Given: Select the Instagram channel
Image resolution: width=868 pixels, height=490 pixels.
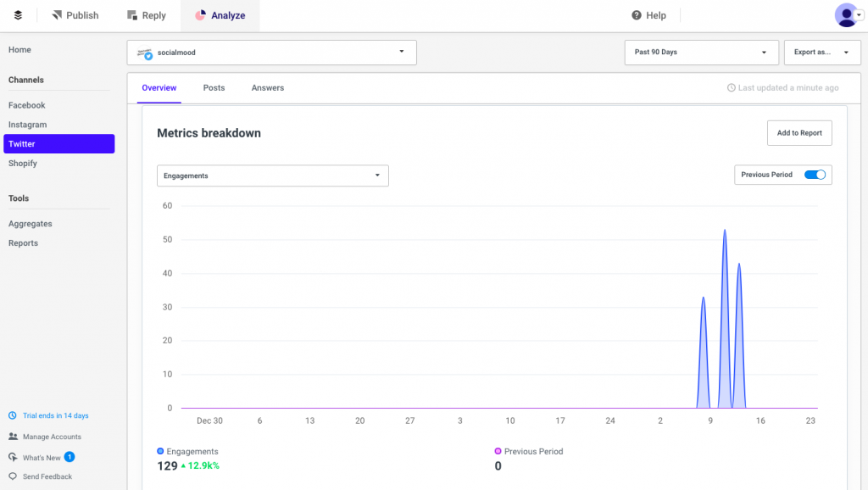Looking at the screenshot, I should pos(28,125).
